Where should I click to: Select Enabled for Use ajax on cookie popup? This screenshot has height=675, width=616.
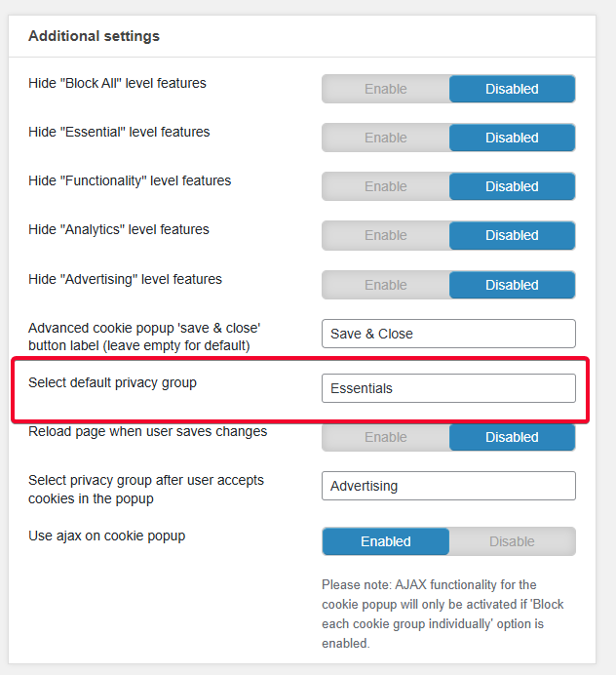[386, 541]
